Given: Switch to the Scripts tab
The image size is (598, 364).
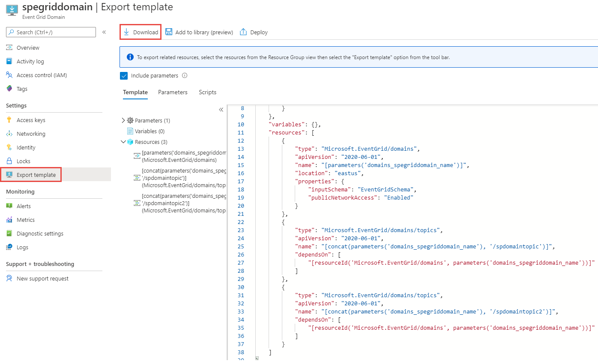Looking at the screenshot, I should [207, 92].
